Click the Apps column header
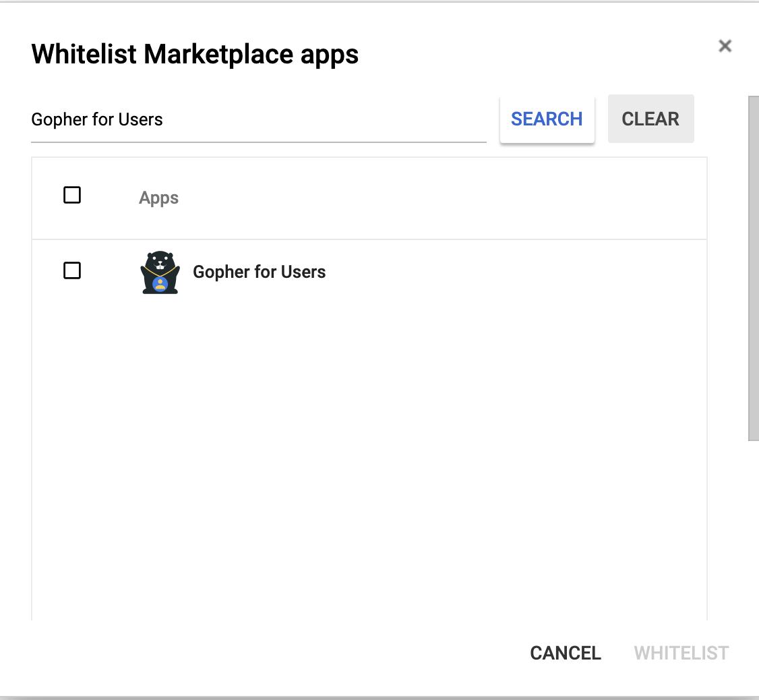This screenshot has height=700, width=759. 158,198
